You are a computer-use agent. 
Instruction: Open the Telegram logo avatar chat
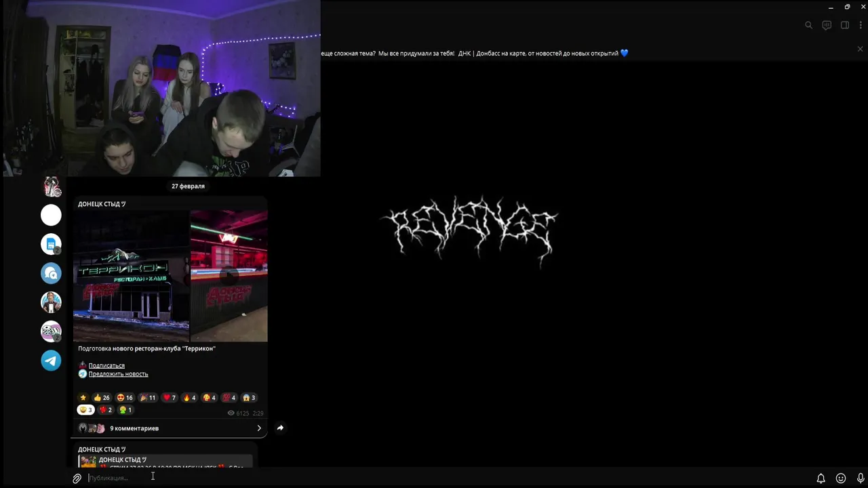51,361
